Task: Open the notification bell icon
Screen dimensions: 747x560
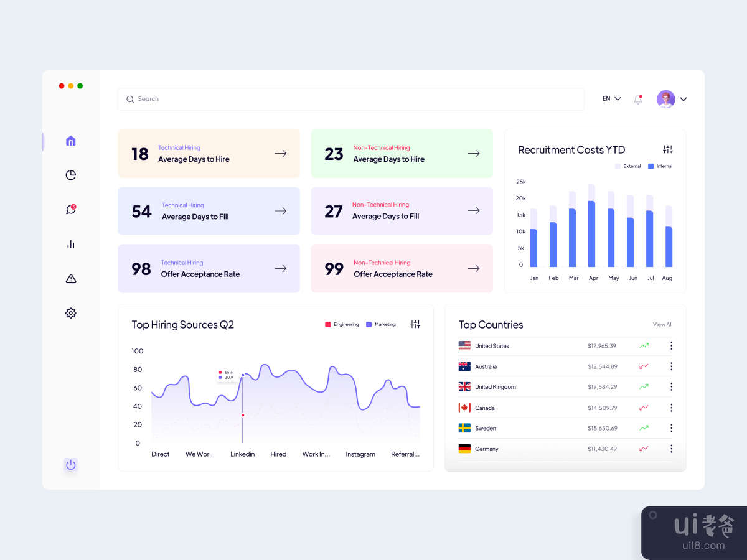Action: click(x=637, y=98)
